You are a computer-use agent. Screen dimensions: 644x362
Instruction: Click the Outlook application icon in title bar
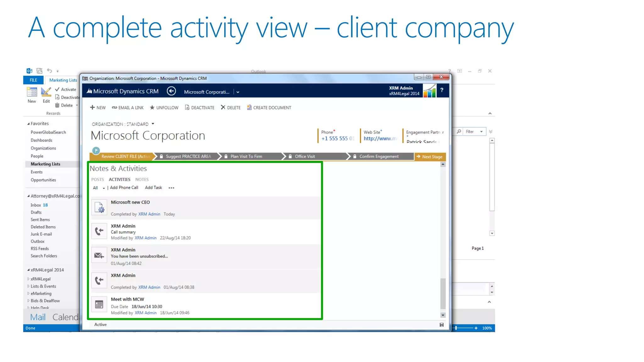click(x=29, y=71)
